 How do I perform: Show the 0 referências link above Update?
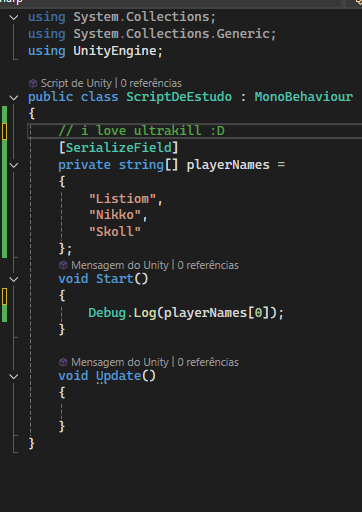click(x=208, y=362)
